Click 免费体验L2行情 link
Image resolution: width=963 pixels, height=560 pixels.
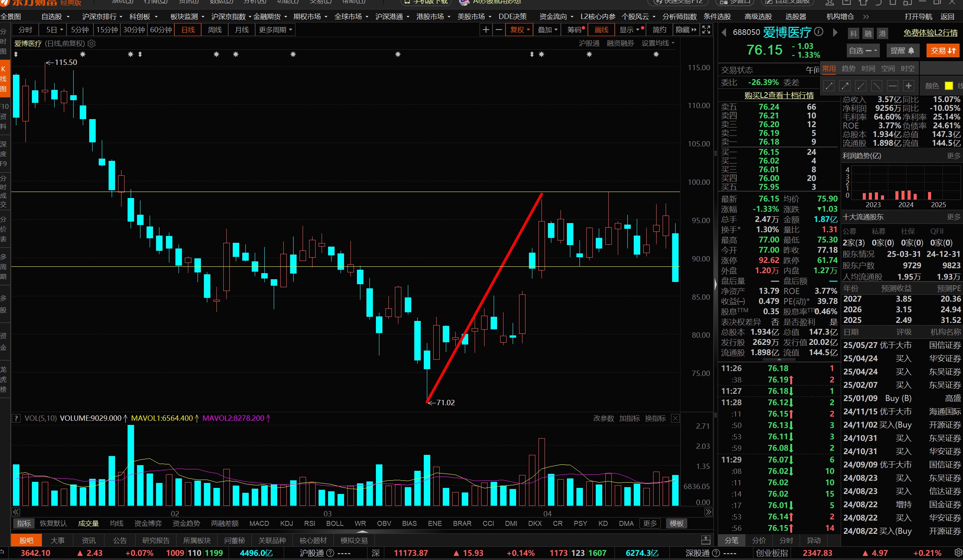[x=930, y=33]
